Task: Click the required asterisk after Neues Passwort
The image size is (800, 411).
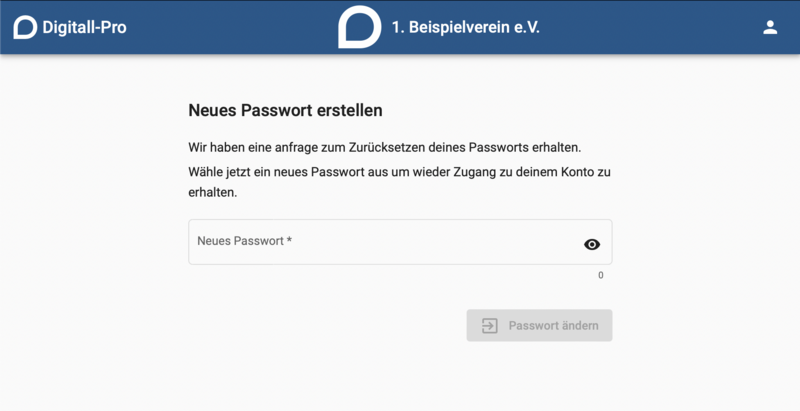Action: coord(289,240)
